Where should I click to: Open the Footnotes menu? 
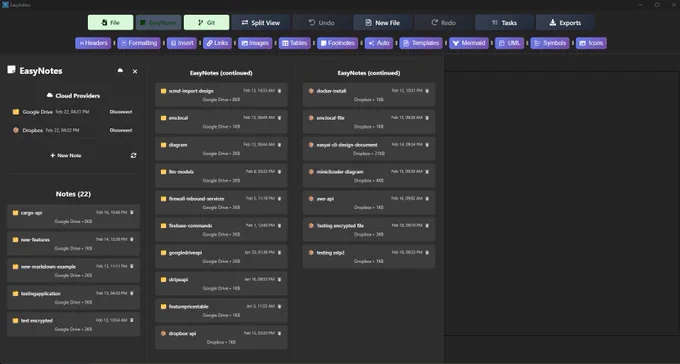click(337, 43)
